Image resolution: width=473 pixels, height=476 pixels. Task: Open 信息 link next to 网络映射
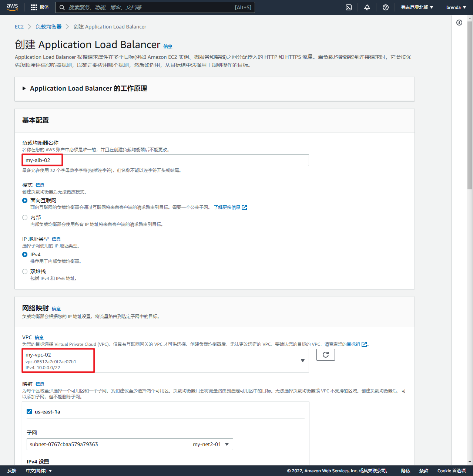[56, 309]
